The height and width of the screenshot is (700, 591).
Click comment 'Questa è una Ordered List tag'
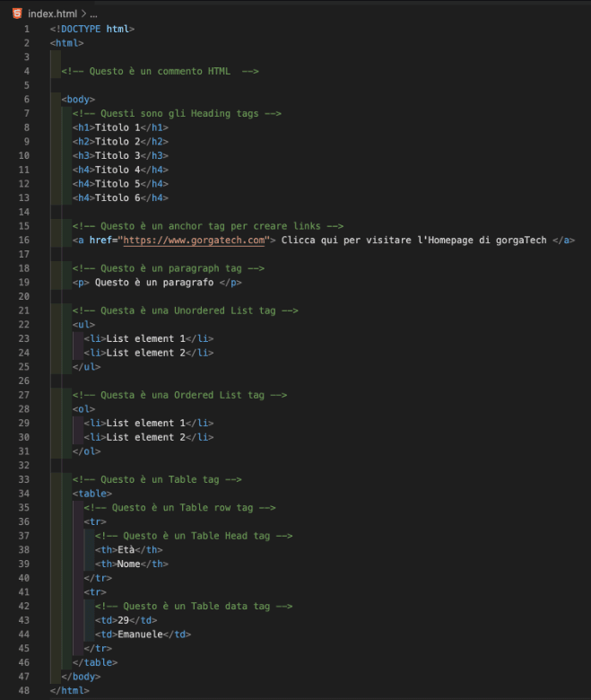coord(179,395)
